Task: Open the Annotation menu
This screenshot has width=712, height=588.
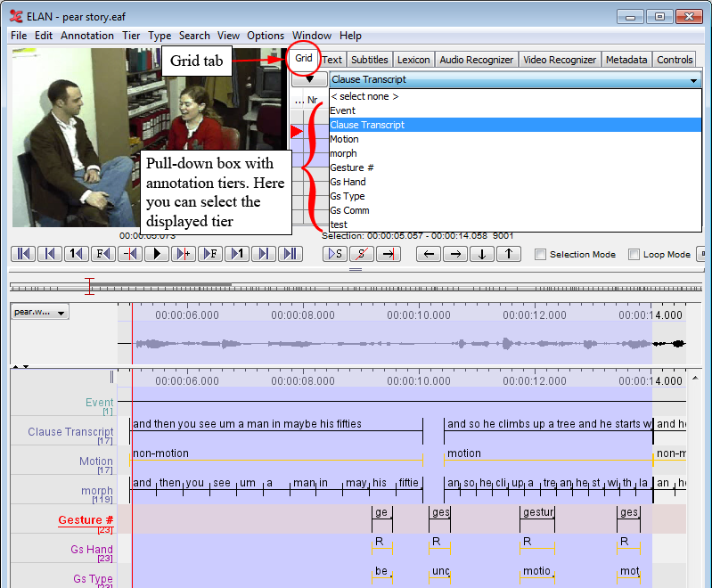Action: coord(86,36)
